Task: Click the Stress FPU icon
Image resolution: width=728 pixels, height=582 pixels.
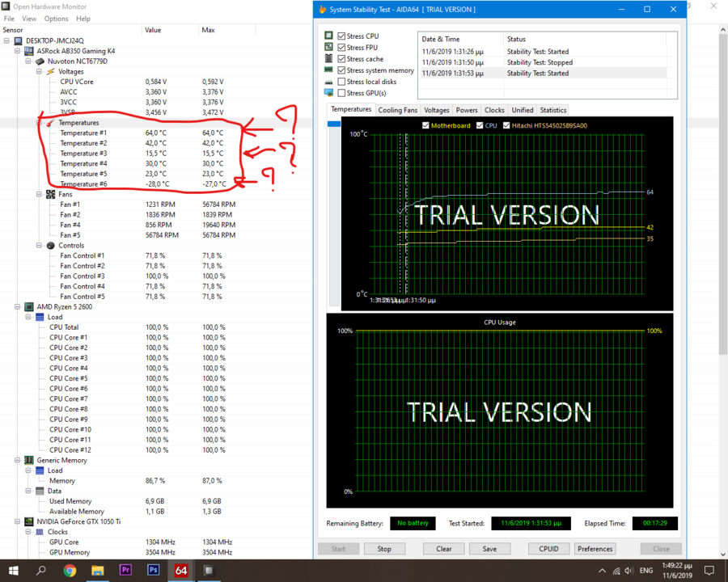Action: 328,47
